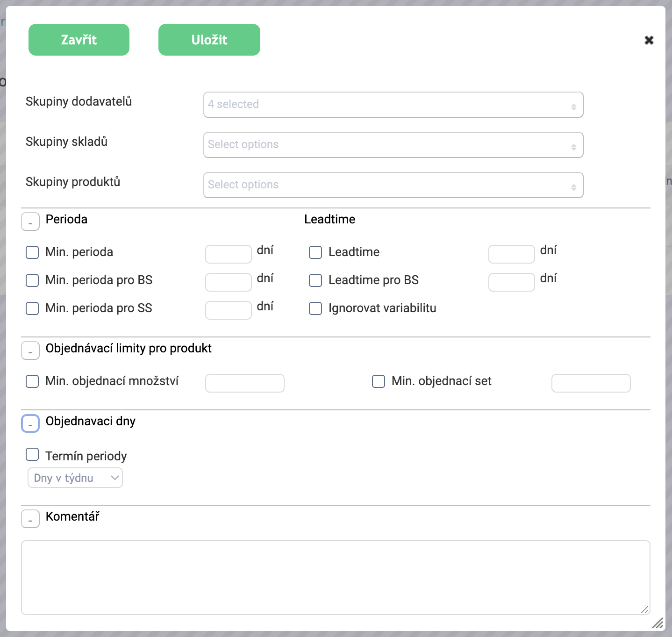
Task: Expand the Dny v týdnu dropdown
Action: (x=75, y=478)
